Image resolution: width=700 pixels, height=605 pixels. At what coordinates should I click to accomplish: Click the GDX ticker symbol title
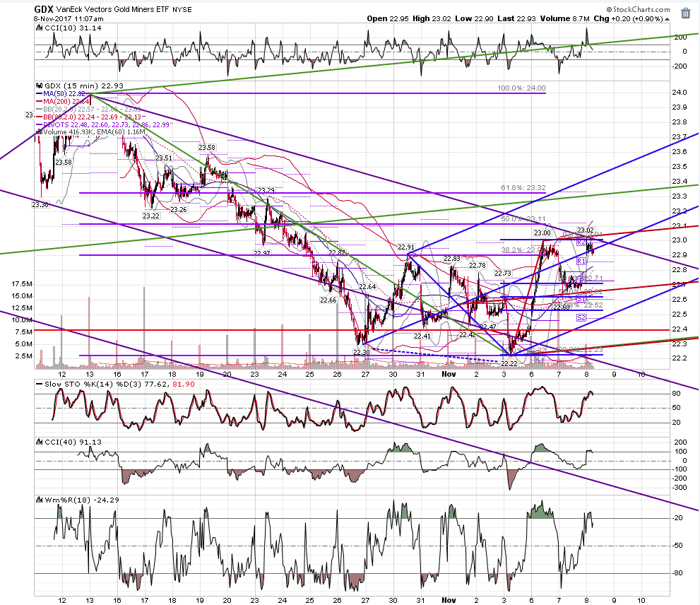pos(44,9)
